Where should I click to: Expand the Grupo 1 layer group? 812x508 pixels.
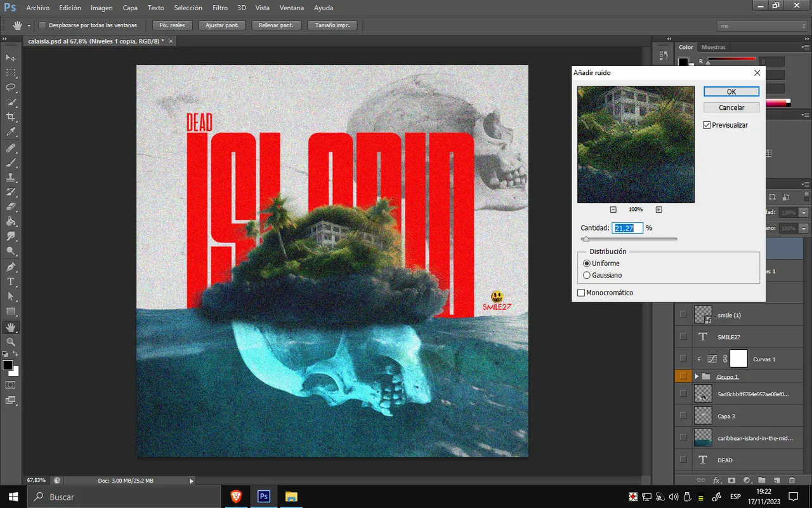coord(697,377)
